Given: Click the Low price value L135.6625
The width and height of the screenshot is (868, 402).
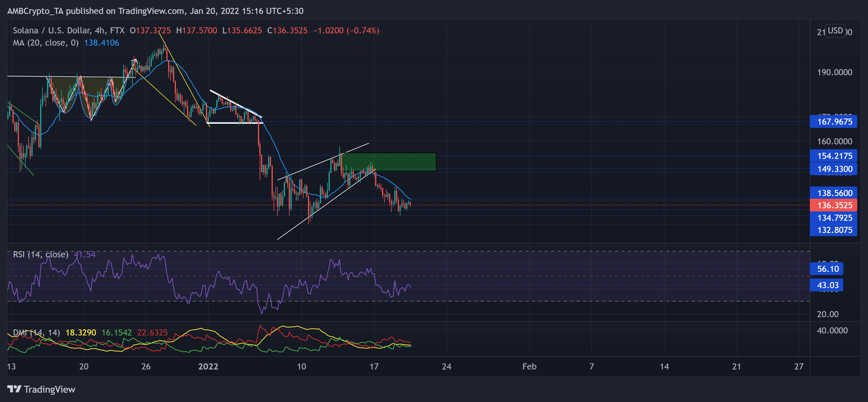Looking at the screenshot, I should (242, 30).
